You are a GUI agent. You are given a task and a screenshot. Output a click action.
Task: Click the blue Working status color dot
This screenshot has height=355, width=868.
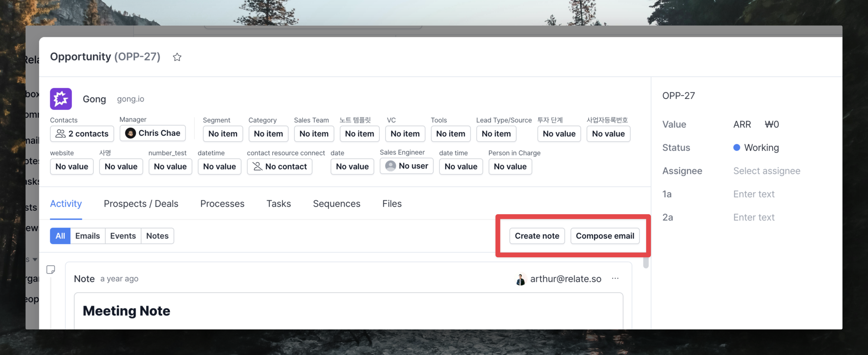coord(737,148)
